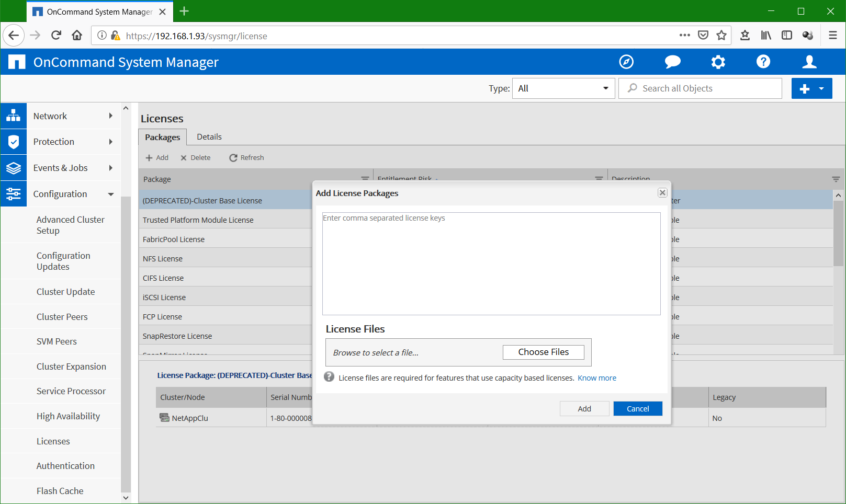The height and width of the screenshot is (504, 846).
Task: Expand the Events & Jobs menu arrow
Action: (x=110, y=168)
